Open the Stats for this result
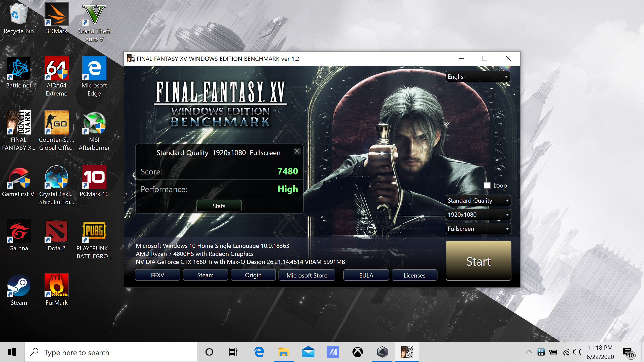 click(x=219, y=206)
